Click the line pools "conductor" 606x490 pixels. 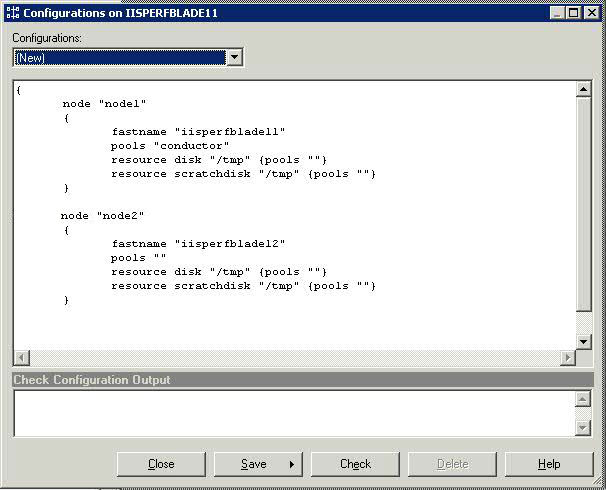point(170,146)
